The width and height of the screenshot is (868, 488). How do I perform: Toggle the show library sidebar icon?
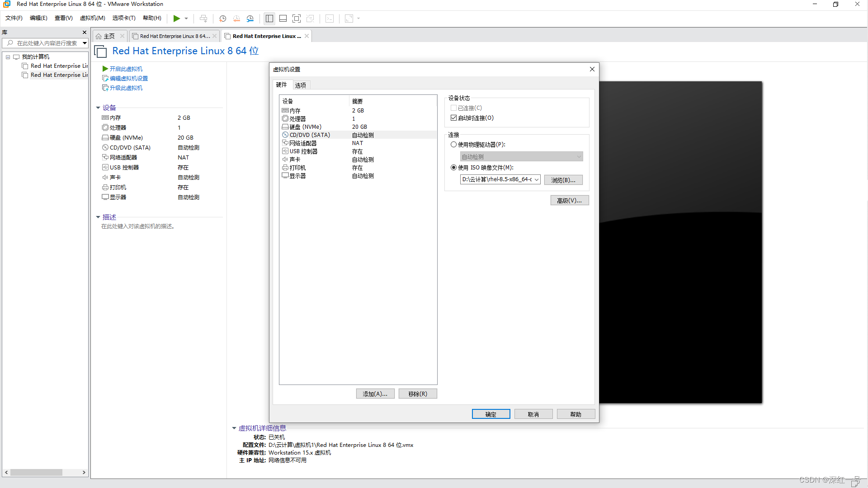click(269, 19)
